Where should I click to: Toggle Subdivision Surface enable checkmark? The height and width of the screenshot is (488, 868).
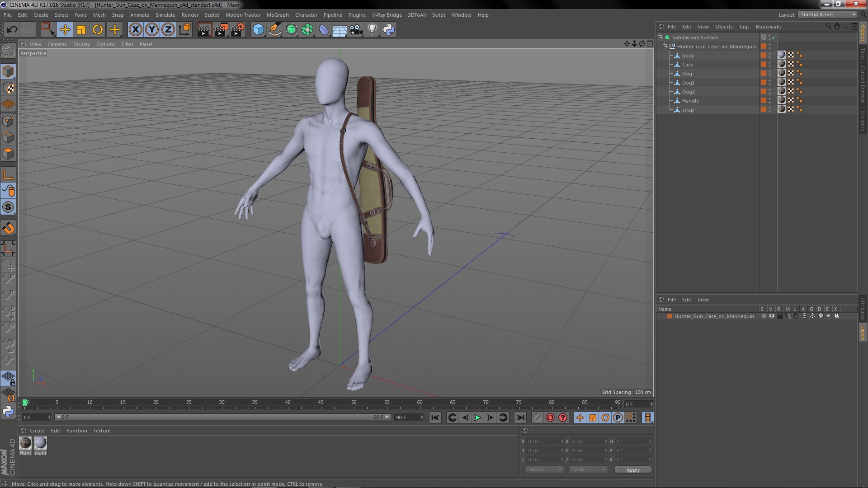pyautogui.click(x=774, y=38)
